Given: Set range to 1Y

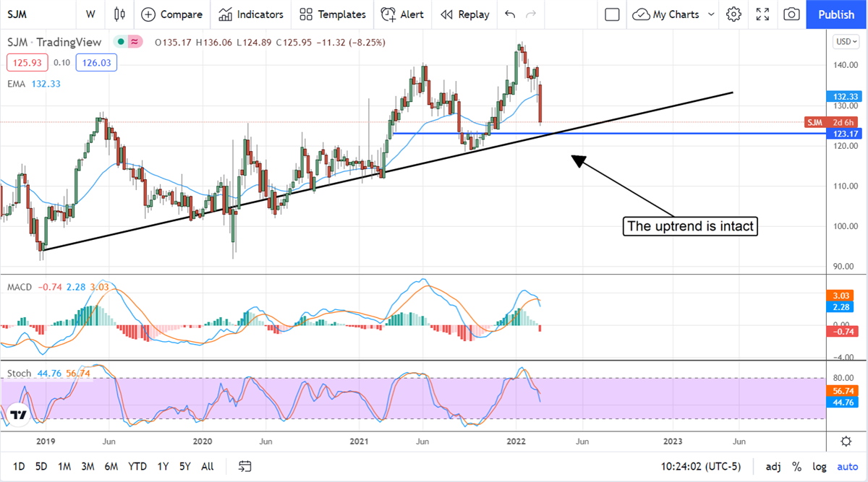Looking at the screenshot, I should (163, 466).
